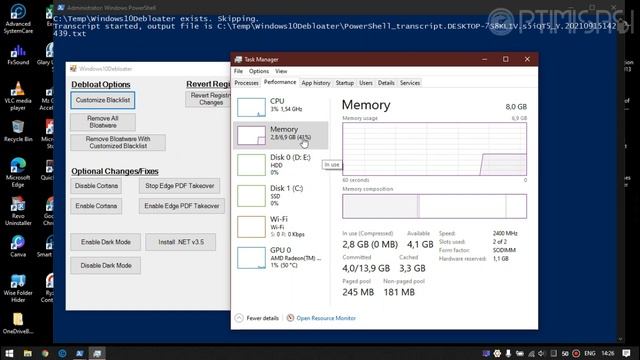Select the GPU 0 performance item

point(281,257)
